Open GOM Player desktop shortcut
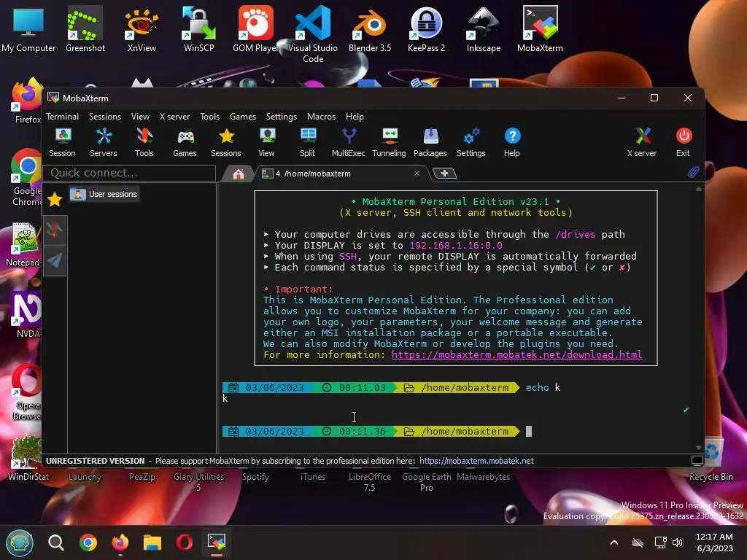Image resolution: width=747 pixels, height=560 pixels. [256, 28]
